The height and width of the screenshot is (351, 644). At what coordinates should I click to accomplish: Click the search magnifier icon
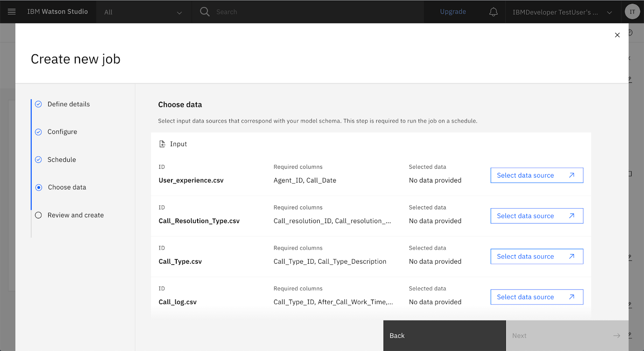point(205,12)
